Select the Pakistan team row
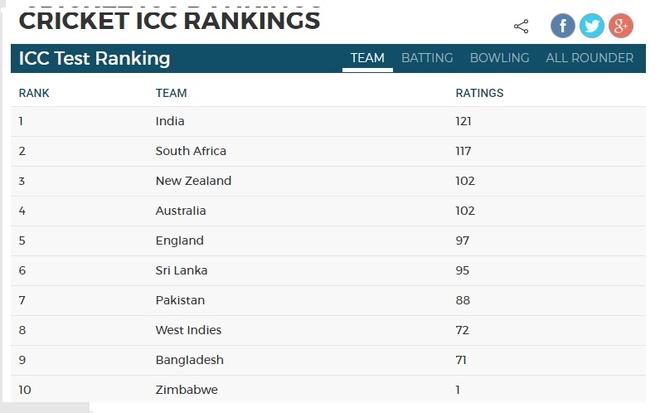Screen dimensions: 660x413 pos(328,300)
